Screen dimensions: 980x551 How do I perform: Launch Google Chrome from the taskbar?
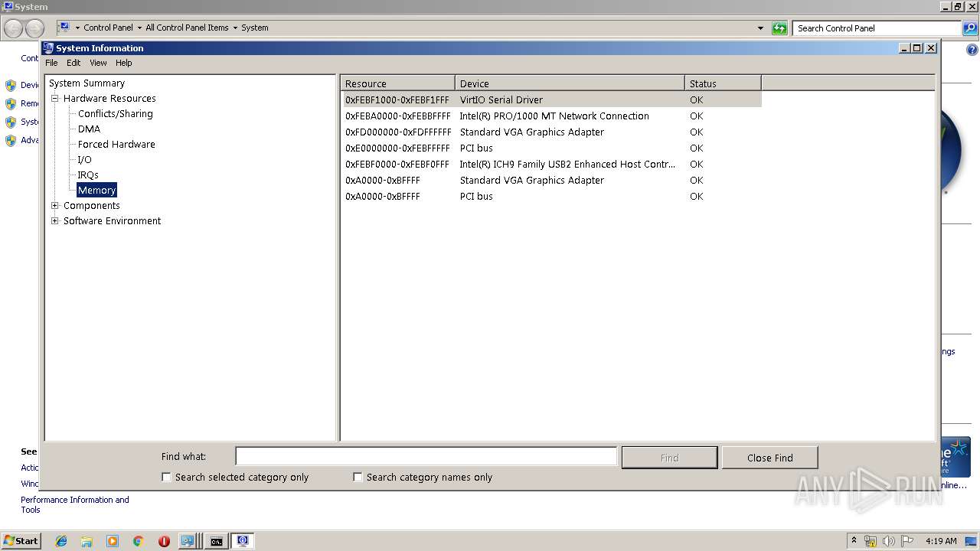click(x=139, y=541)
